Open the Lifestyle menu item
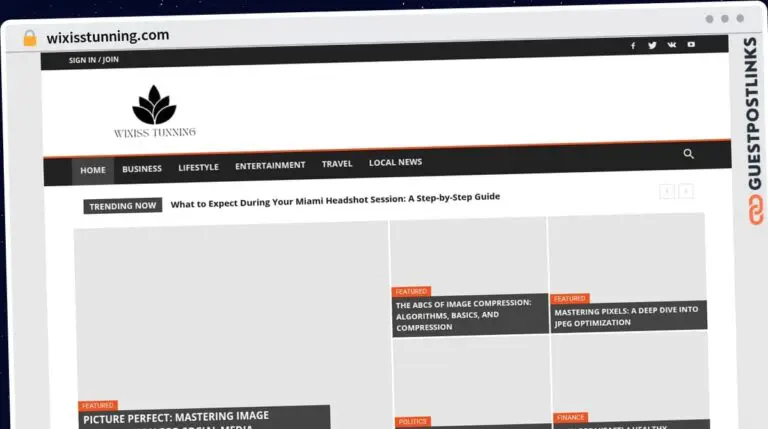 (198, 167)
